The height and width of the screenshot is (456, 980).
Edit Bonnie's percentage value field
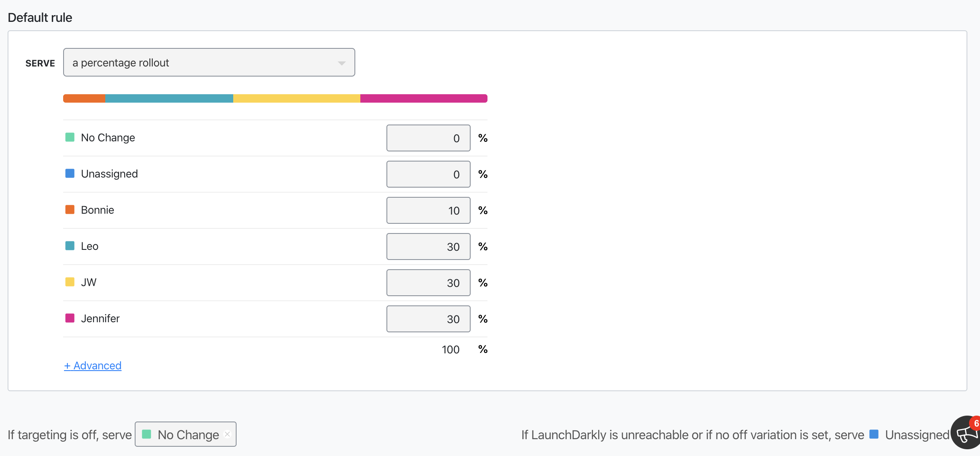428,210
